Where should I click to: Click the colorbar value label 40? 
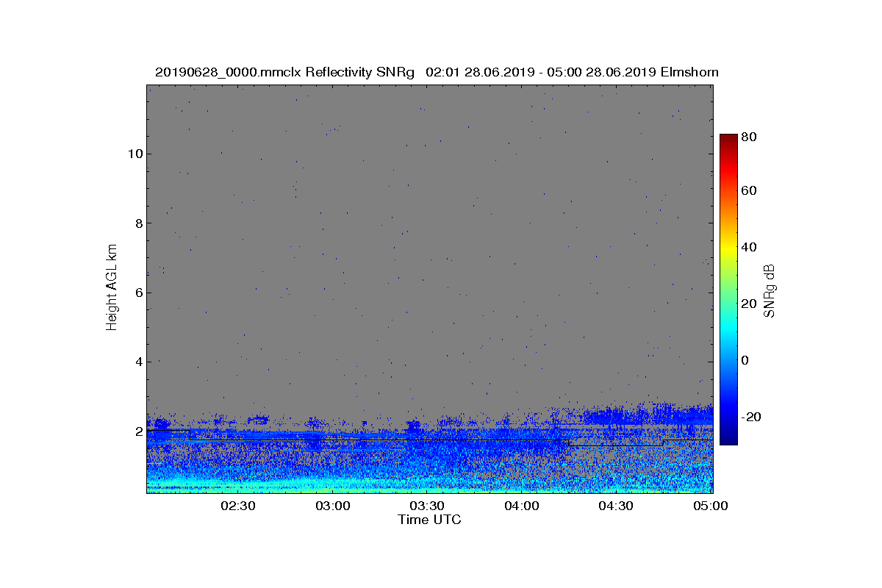coord(750,247)
